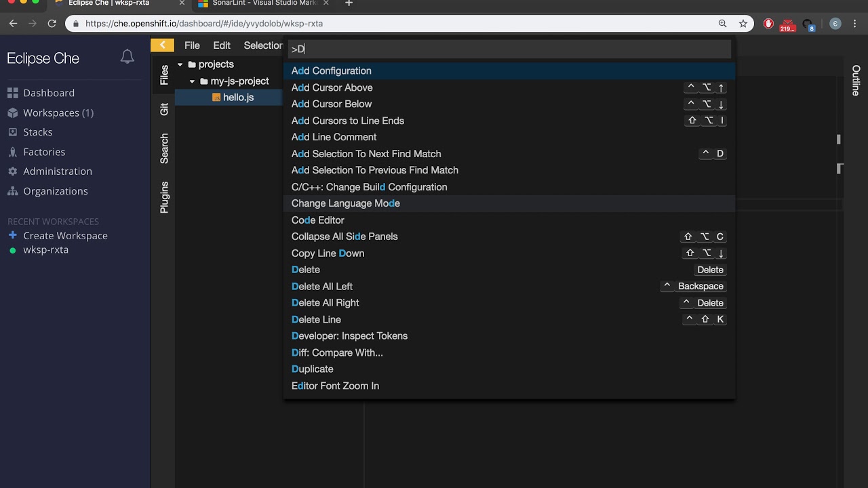Click the browser reload icon
868x488 pixels.
(x=52, y=23)
